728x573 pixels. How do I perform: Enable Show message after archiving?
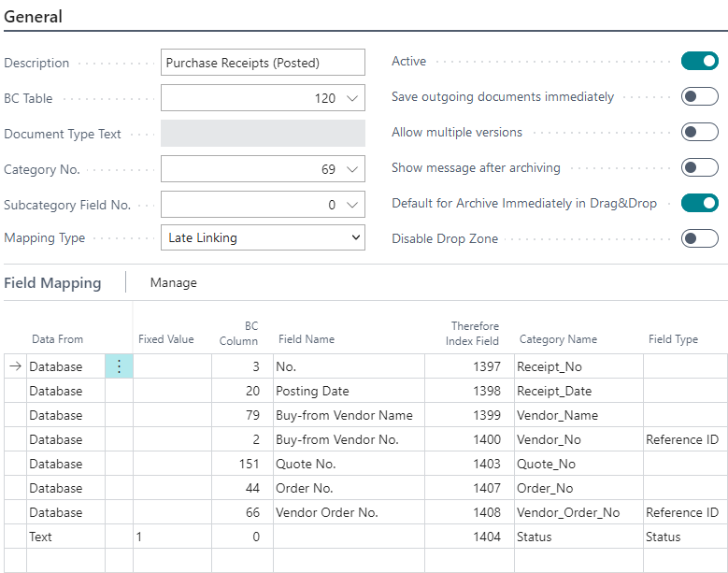699,167
